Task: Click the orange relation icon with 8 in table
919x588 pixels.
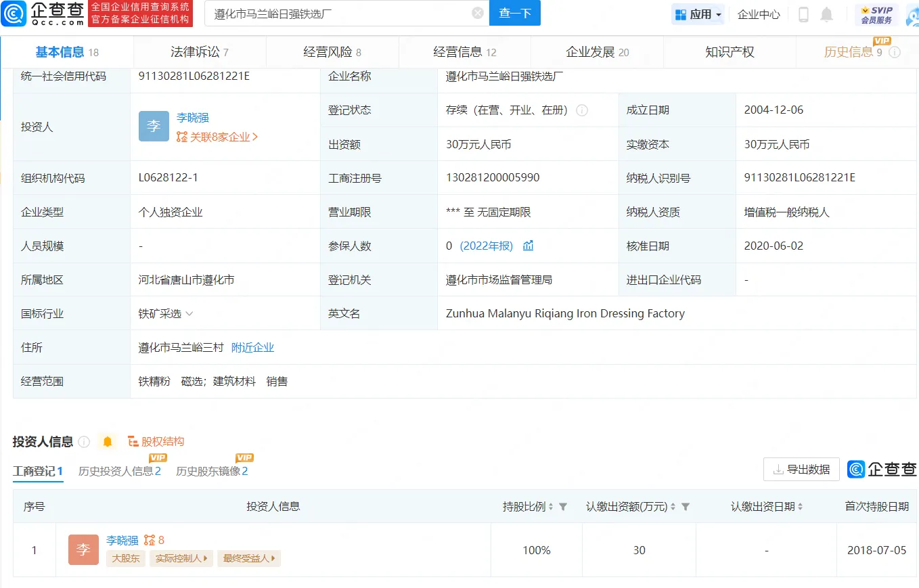Action: (154, 540)
